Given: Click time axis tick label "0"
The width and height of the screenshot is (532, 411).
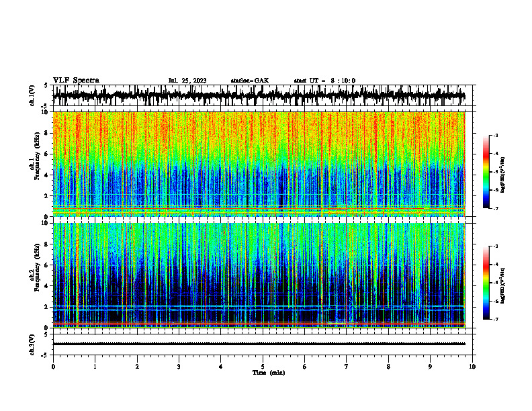Looking at the screenshot, I should 53,367.
